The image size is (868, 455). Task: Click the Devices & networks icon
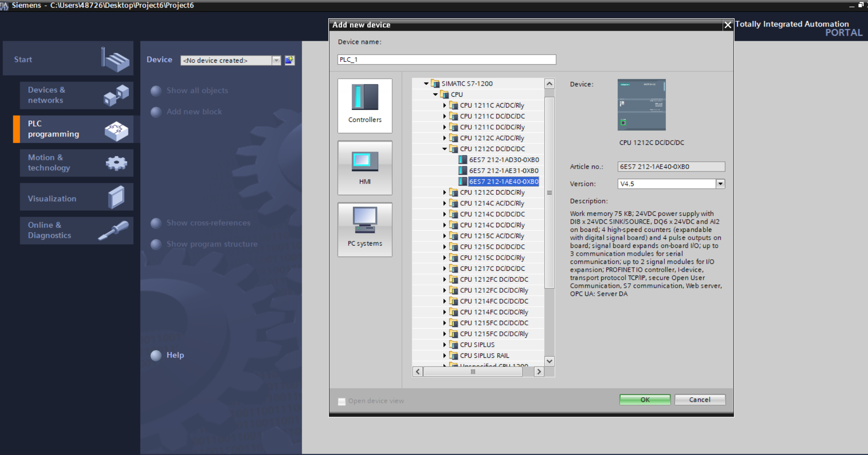116,95
